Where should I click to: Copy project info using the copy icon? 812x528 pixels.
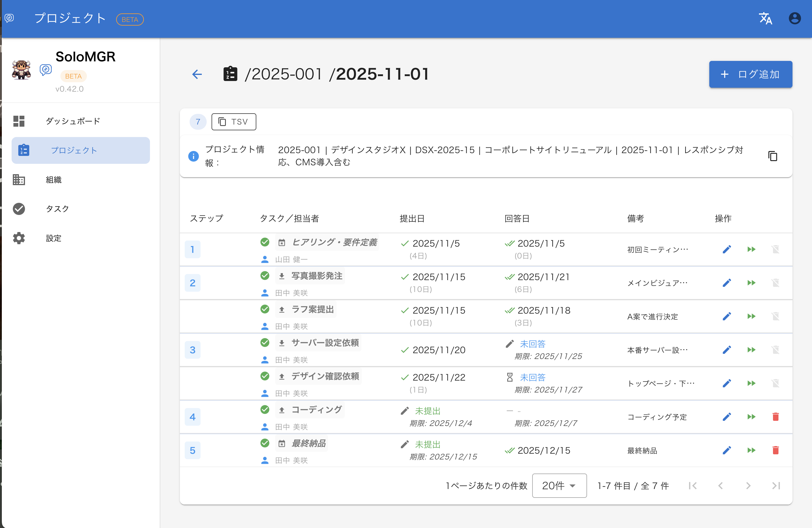click(772, 156)
